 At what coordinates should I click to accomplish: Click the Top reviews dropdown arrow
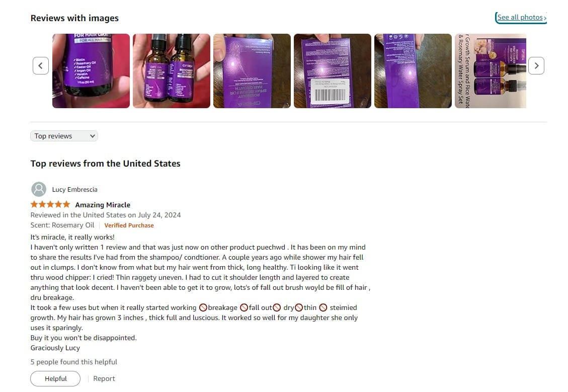pyautogui.click(x=93, y=136)
